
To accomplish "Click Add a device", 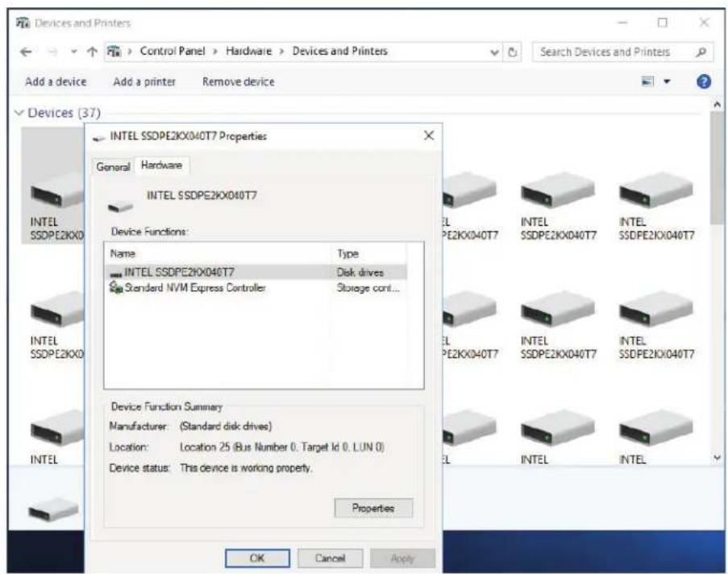I will point(56,81).
